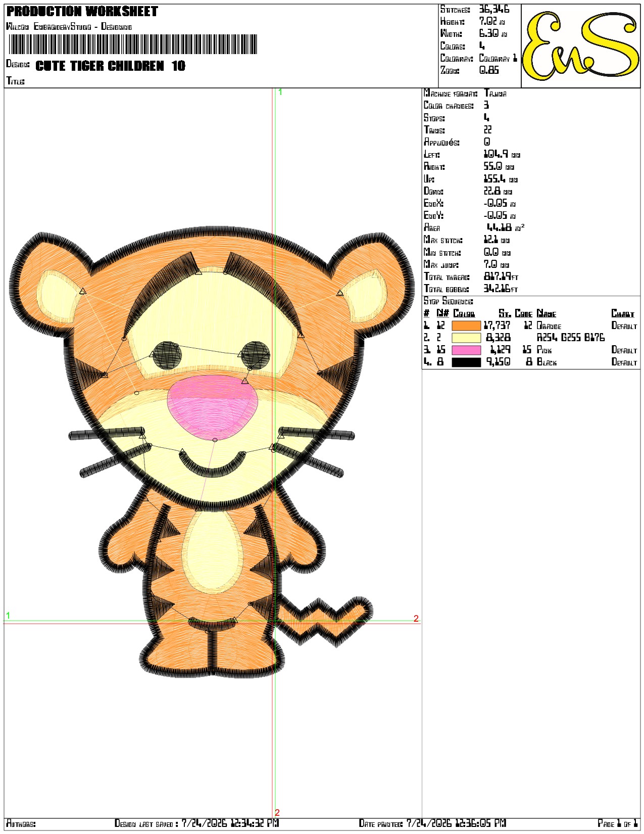This screenshot has width=644, height=834.
Task: Select design name 'Cute Tiger Children 10'
Action: point(110,66)
